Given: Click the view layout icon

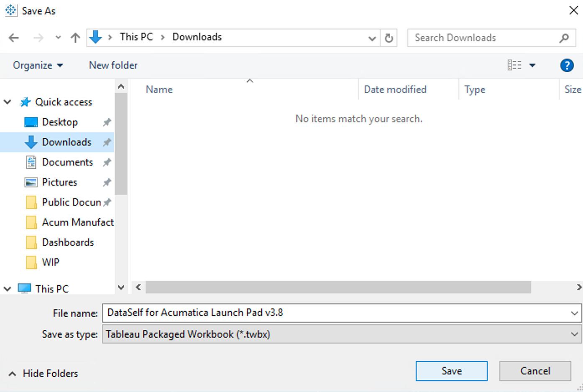Looking at the screenshot, I should [514, 65].
